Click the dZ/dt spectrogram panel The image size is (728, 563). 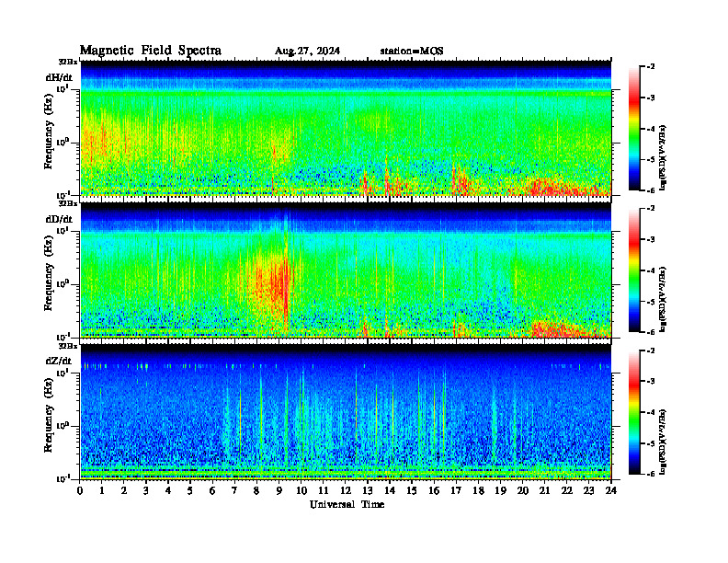point(346,411)
